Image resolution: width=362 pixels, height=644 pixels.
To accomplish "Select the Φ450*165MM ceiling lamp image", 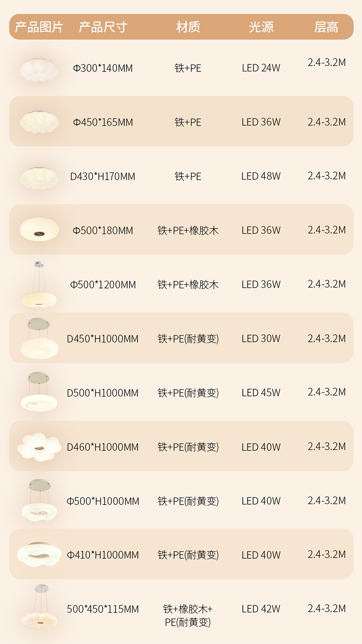I will pos(39,121).
